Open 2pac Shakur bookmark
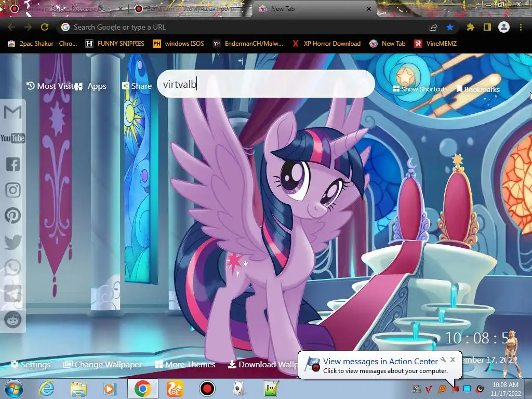The height and width of the screenshot is (399, 532). coord(43,44)
